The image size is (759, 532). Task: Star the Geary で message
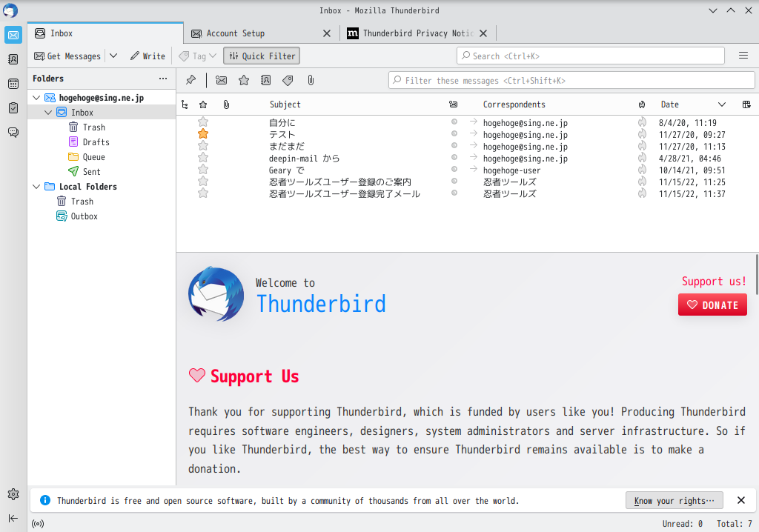point(203,170)
